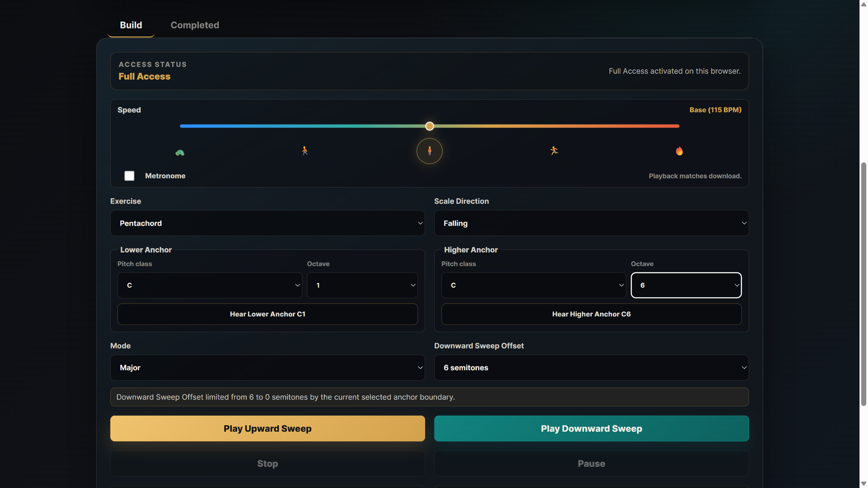This screenshot has height=488, width=868.
Task: Start Play Downward Sweep
Action: tap(591, 428)
